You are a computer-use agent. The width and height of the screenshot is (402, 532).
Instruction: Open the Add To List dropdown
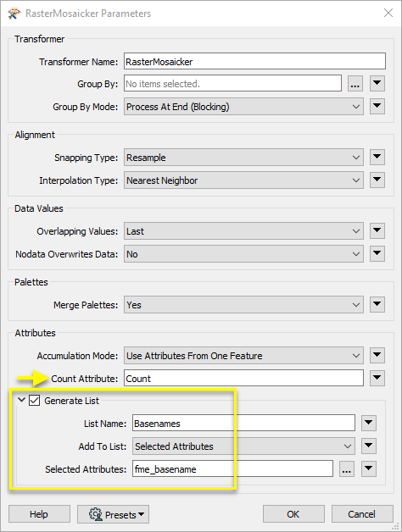[243, 446]
